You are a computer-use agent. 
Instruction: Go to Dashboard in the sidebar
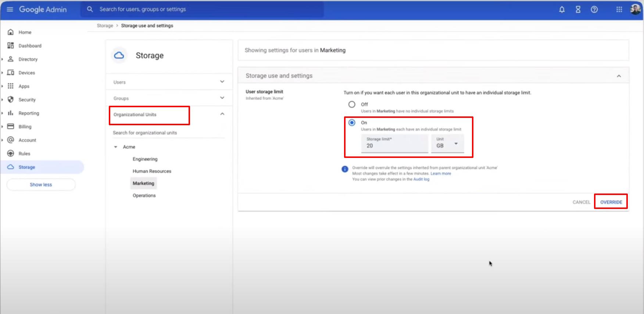[x=30, y=46]
